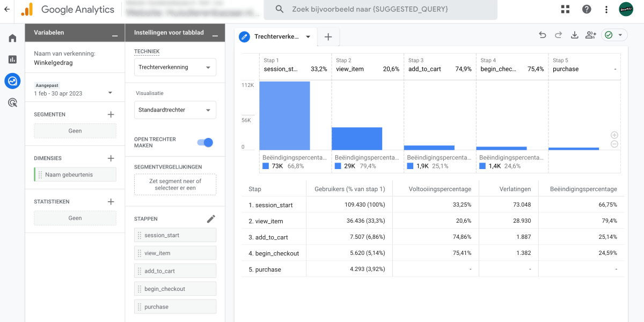Open the Help question mark icon
This screenshot has height=322, width=644.
tap(587, 9)
